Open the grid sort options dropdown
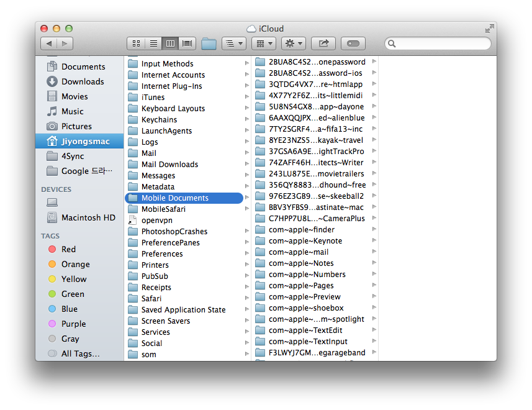Screen dimensions: 532x410 tap(264, 43)
